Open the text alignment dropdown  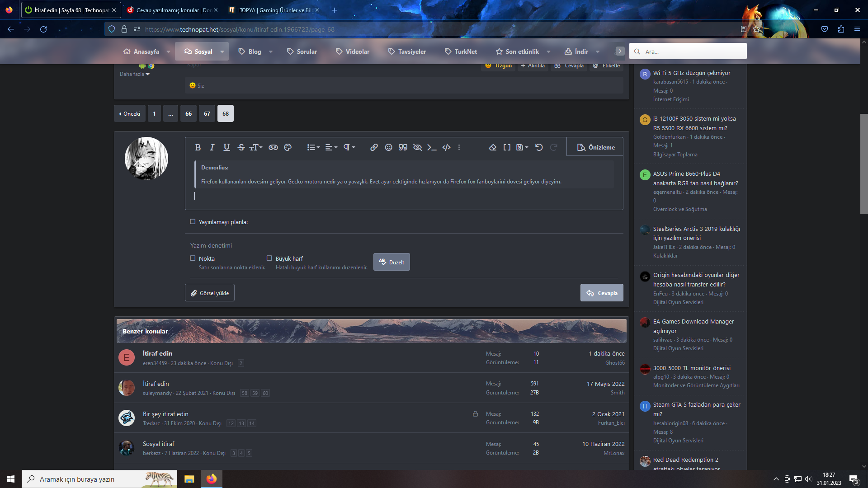click(x=331, y=147)
